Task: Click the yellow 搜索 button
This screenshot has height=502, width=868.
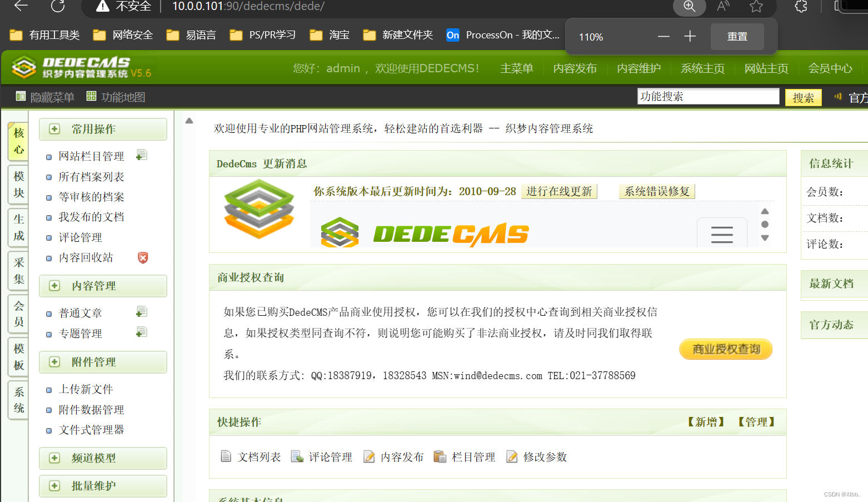Action: coord(803,98)
